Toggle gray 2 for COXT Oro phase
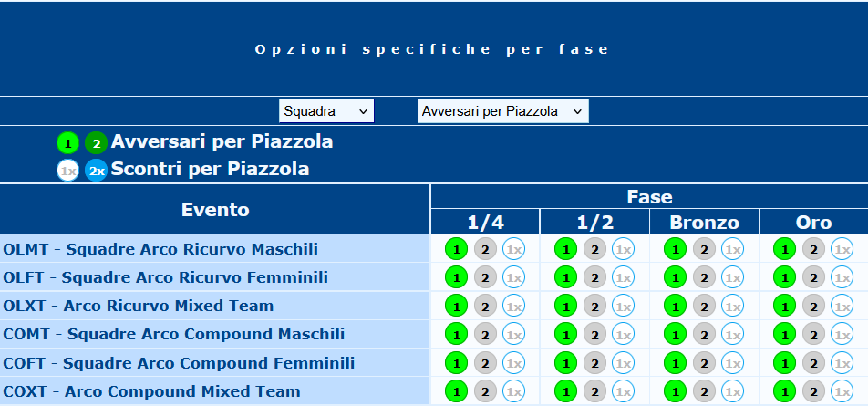 (813, 392)
